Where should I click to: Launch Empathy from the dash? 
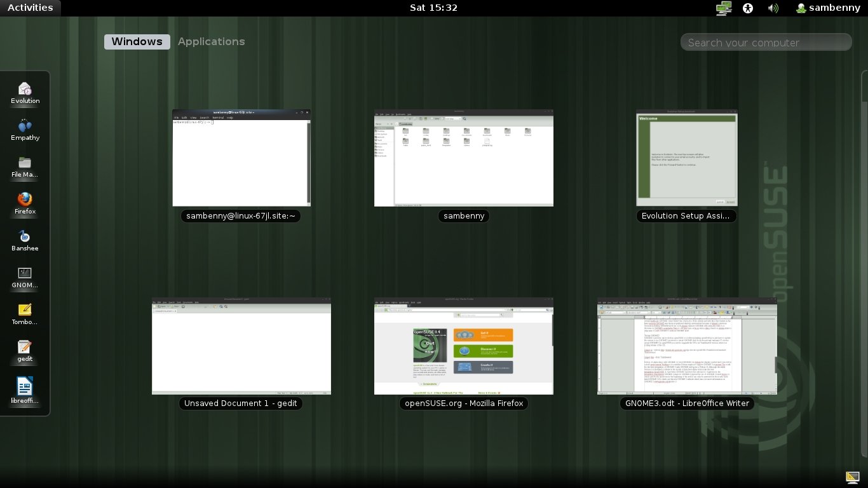pyautogui.click(x=25, y=129)
